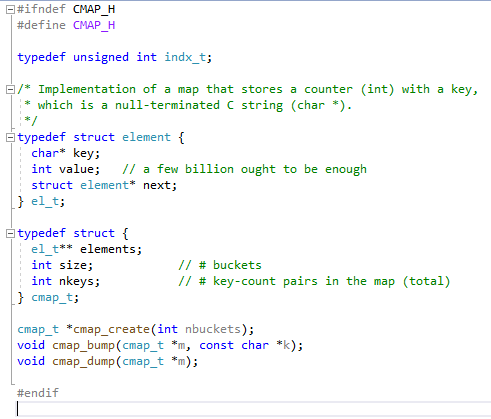491x419 pixels.
Task: Click the closing '*/' of the comment
Action: pyautogui.click(x=31, y=120)
